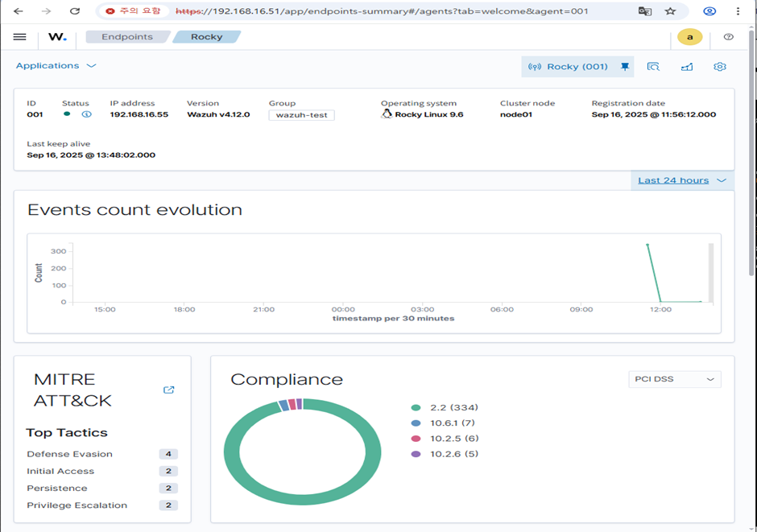Open the translate page icon
757x532 pixels.
pyautogui.click(x=644, y=11)
